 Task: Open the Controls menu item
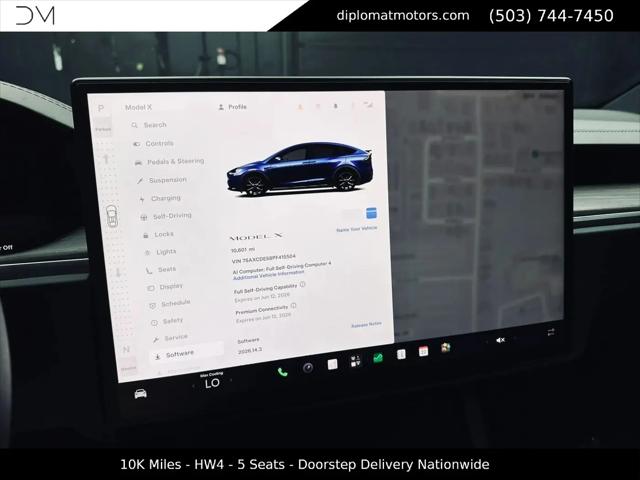153,143
